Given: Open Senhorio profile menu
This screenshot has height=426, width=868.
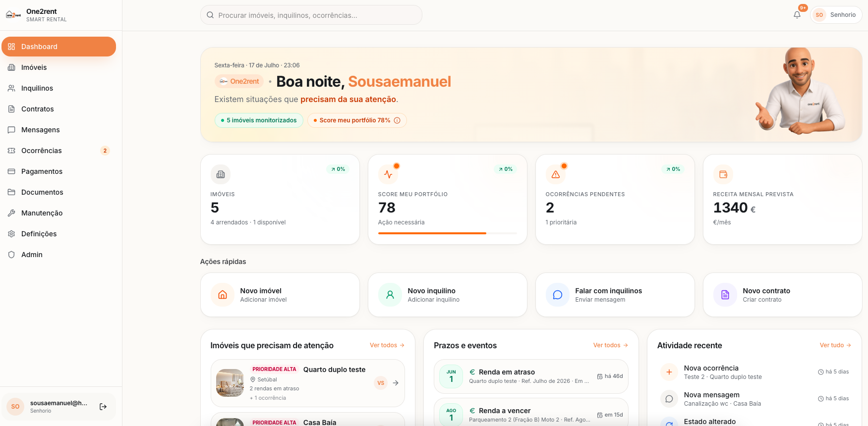Looking at the screenshot, I should pyautogui.click(x=836, y=15).
